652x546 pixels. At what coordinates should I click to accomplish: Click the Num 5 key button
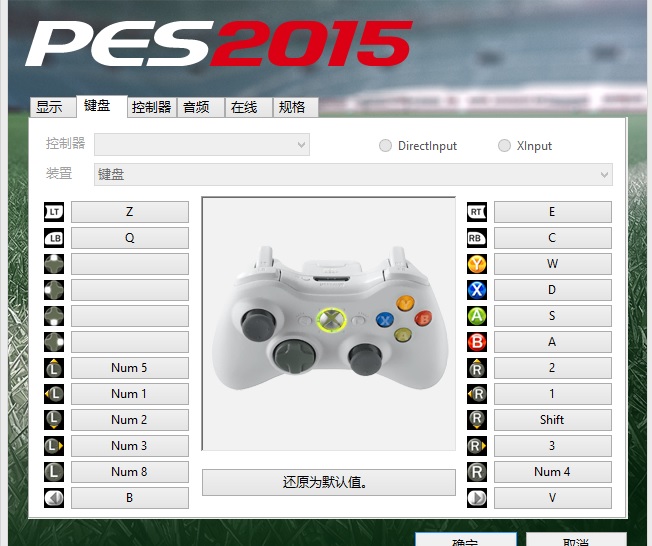click(130, 368)
